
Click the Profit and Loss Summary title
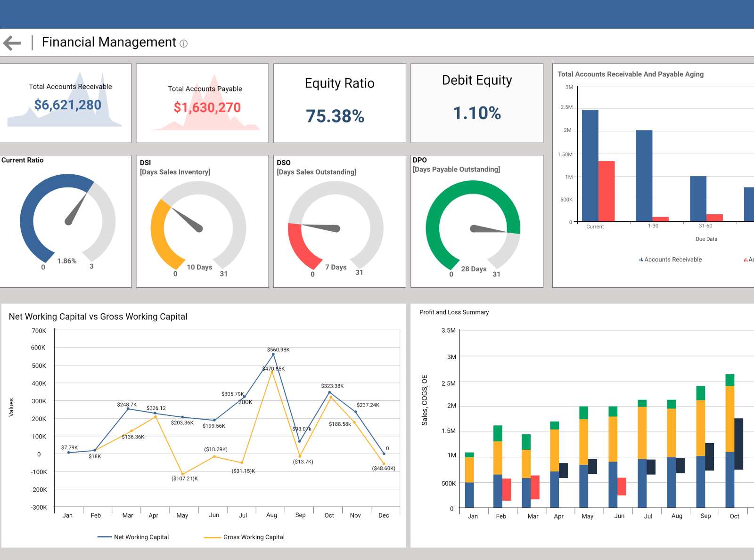[454, 312]
